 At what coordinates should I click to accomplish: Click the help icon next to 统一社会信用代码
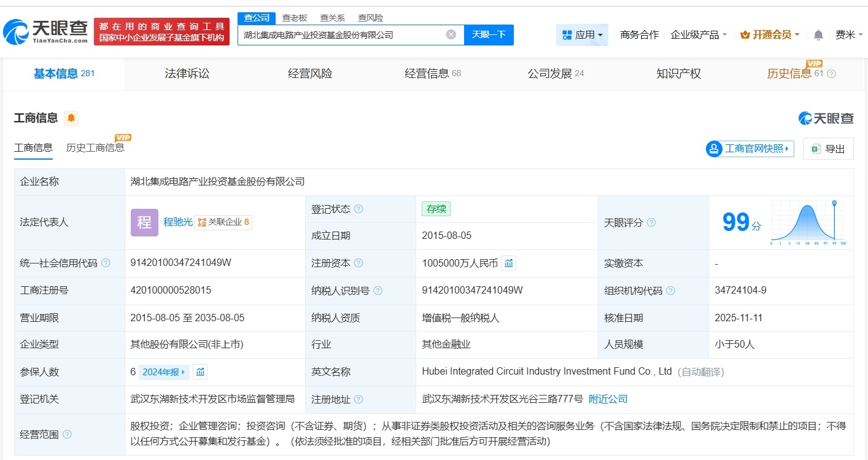pos(104,263)
